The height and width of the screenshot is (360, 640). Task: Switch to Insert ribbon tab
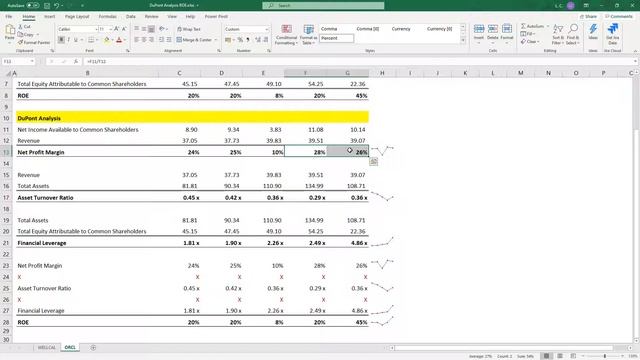point(50,17)
